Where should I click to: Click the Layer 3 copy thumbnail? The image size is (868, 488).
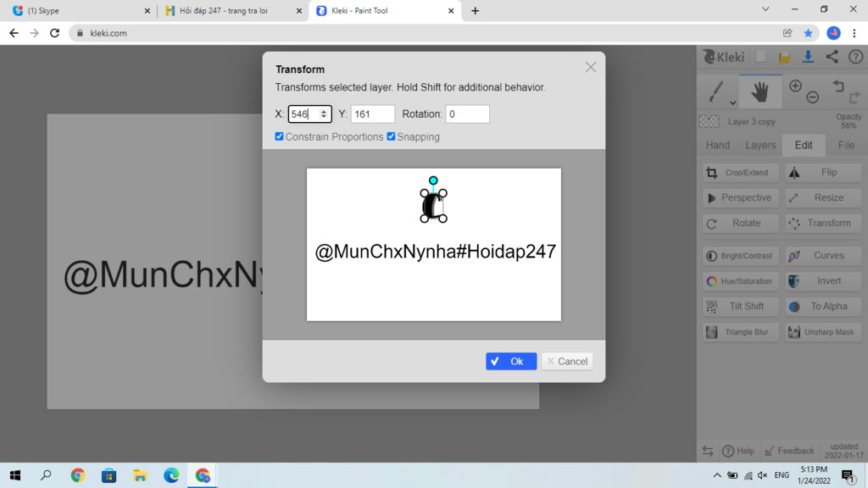(x=709, y=121)
